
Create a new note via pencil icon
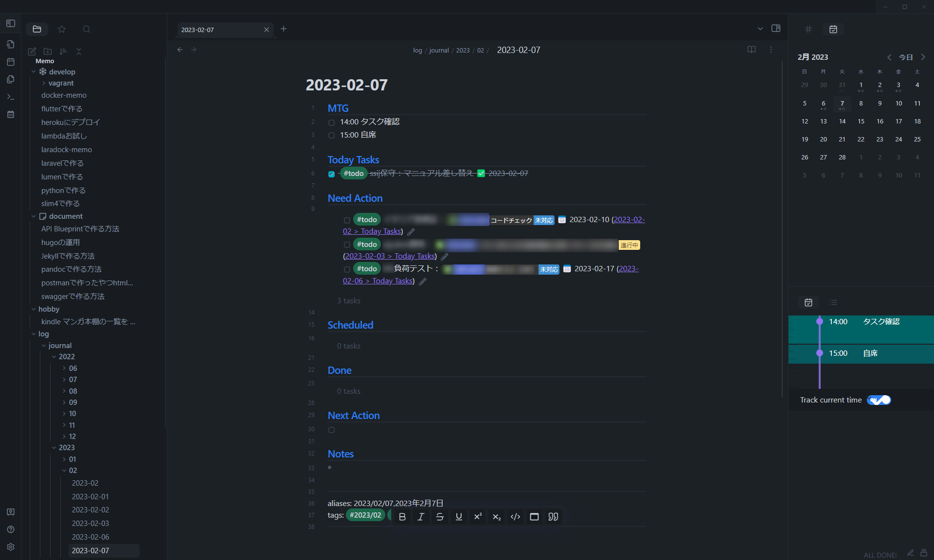[x=32, y=52]
